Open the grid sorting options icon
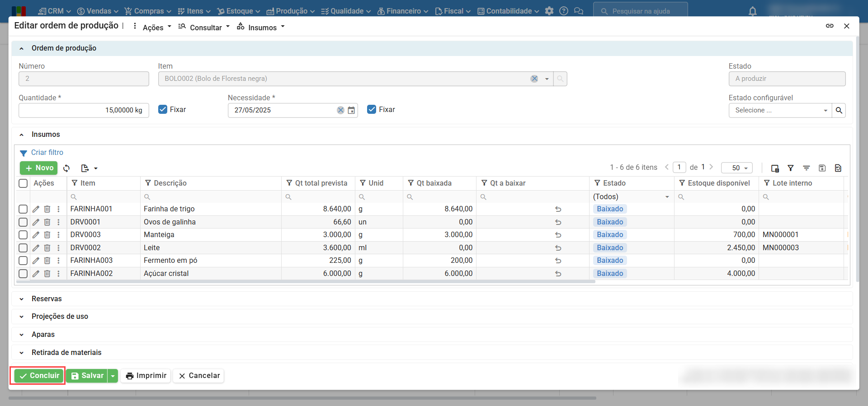868x406 pixels. [807, 168]
